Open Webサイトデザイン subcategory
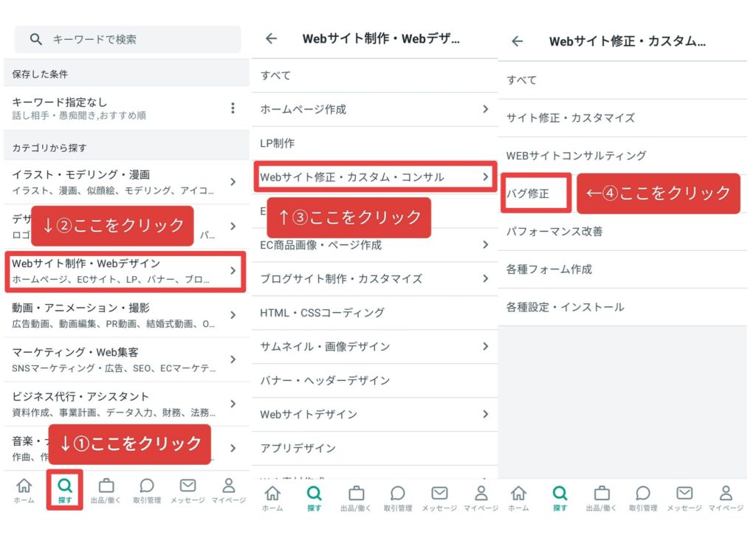 [x=374, y=414]
